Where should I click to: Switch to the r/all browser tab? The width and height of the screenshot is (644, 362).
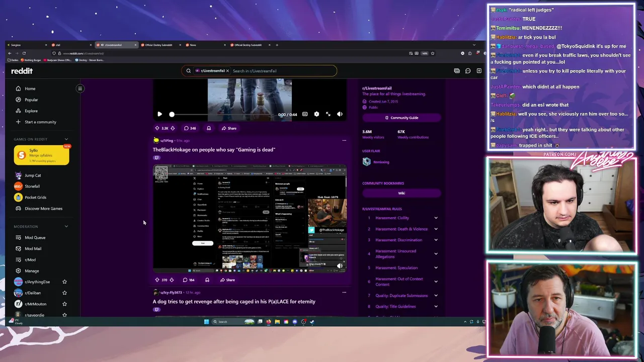click(x=70, y=45)
